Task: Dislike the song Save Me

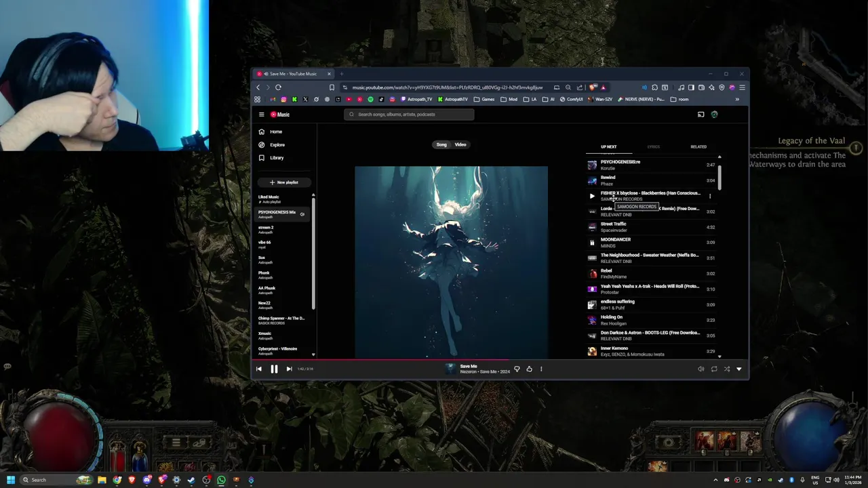Action: pos(517,369)
